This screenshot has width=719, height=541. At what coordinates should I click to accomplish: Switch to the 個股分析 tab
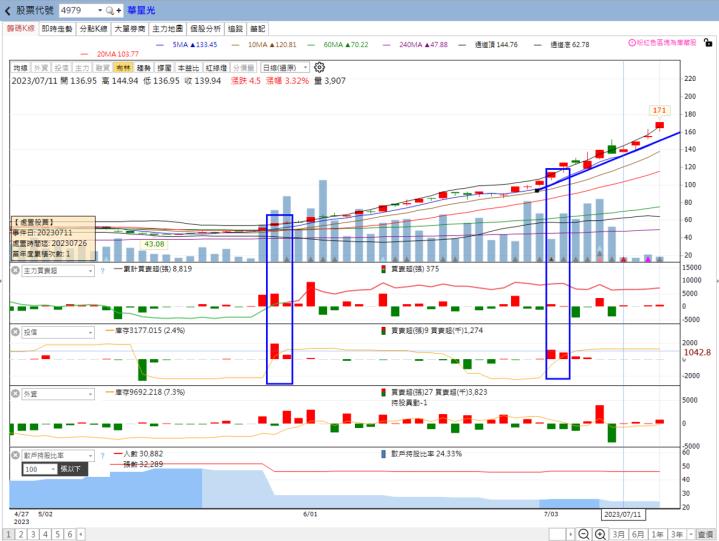tap(205, 29)
